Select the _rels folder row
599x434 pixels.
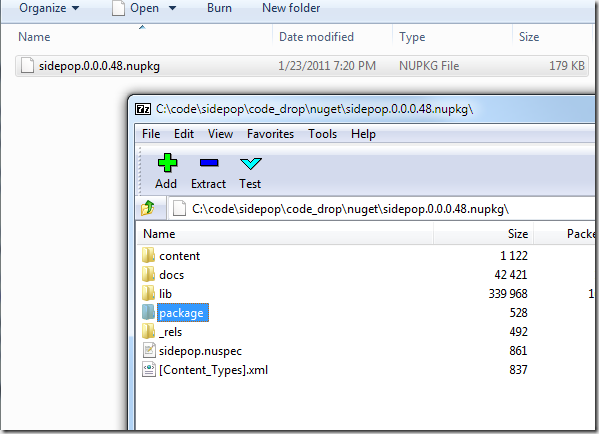pos(367,332)
